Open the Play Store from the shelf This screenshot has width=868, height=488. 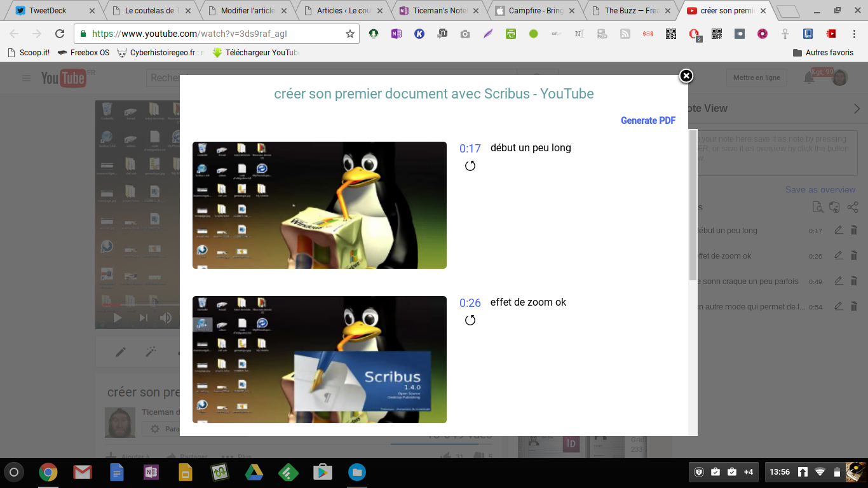323,472
